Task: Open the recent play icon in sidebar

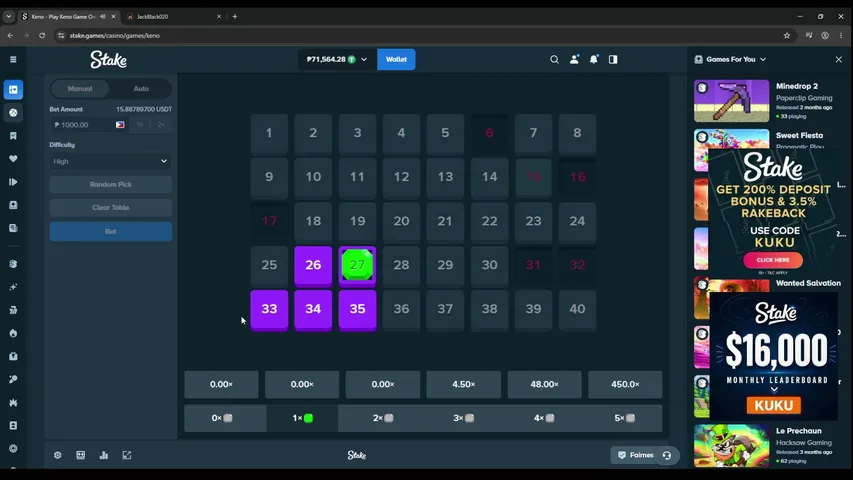Action: pyautogui.click(x=14, y=182)
